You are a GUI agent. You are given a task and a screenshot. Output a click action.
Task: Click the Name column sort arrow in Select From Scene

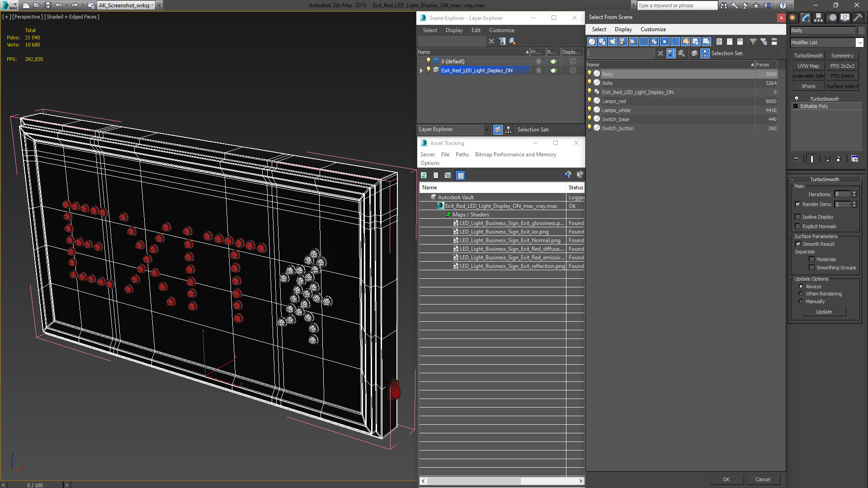tap(752, 65)
